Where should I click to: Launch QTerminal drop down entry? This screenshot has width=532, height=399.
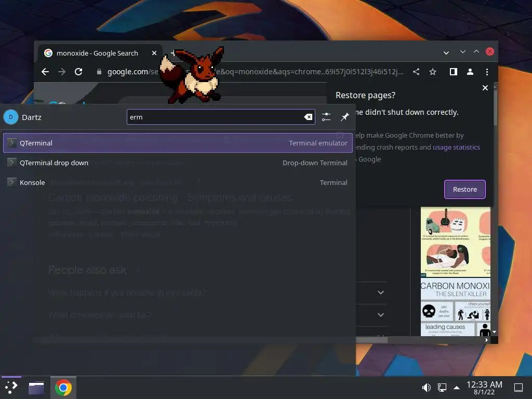click(x=178, y=163)
